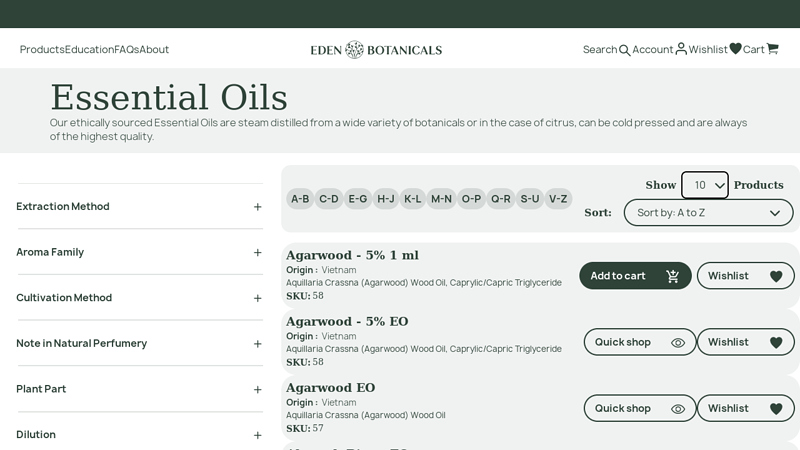Open the About menu item
The image size is (800, 450).
tap(154, 49)
